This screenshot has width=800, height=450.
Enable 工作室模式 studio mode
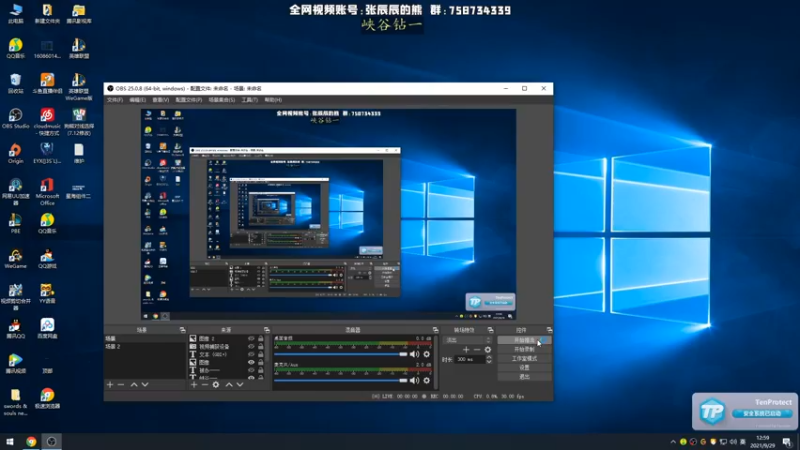(524, 359)
